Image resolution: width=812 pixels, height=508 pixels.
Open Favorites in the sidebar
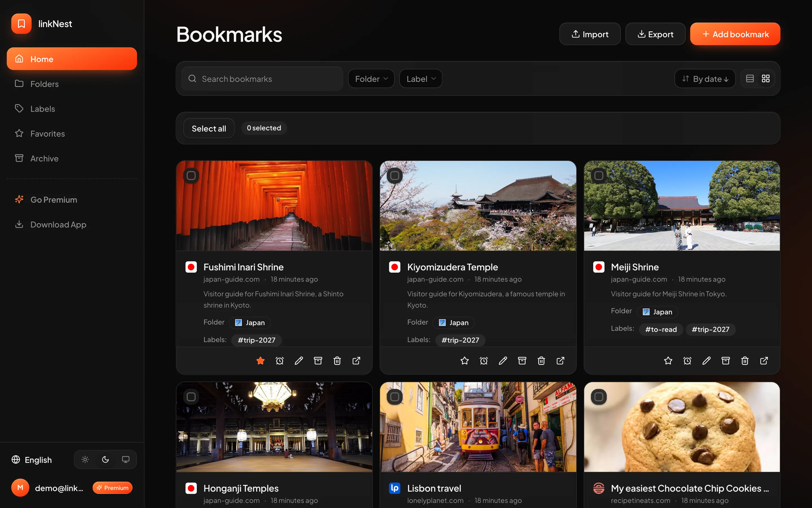(x=72, y=133)
